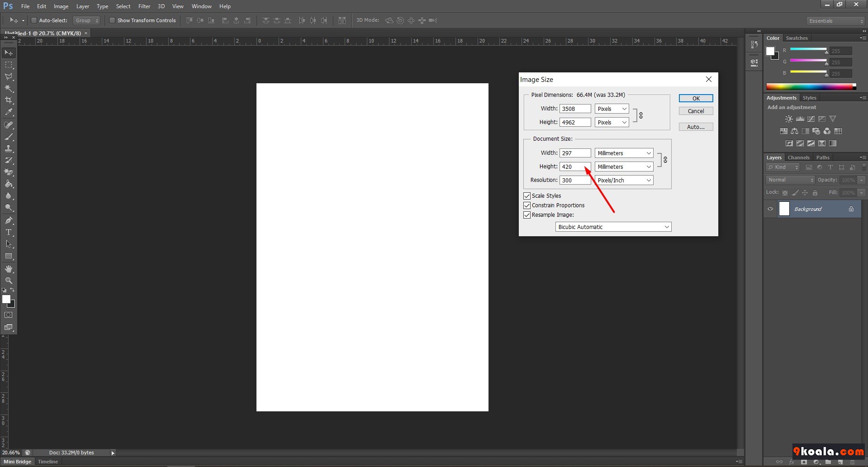Click OK in Image Size dialog

pos(696,99)
